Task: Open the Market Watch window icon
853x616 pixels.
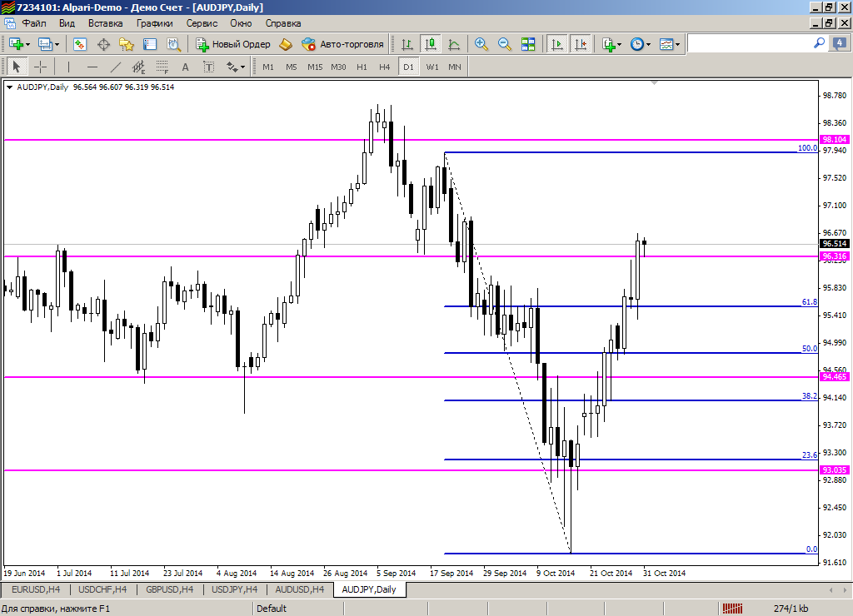Action: pos(80,44)
